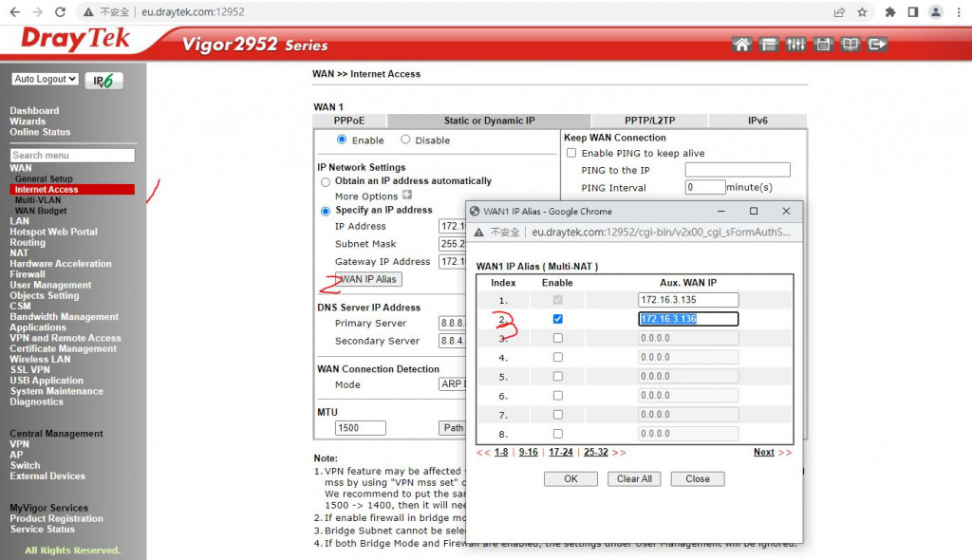Open the Chrome extensions puzzle icon
This screenshot has height=560, width=972.
(x=890, y=11)
